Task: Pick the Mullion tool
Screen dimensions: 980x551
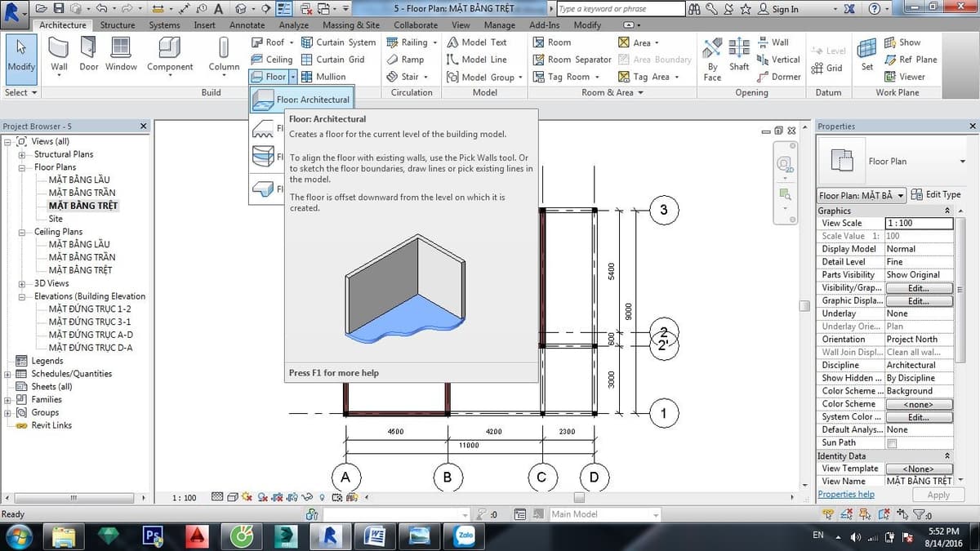Action: pos(323,77)
